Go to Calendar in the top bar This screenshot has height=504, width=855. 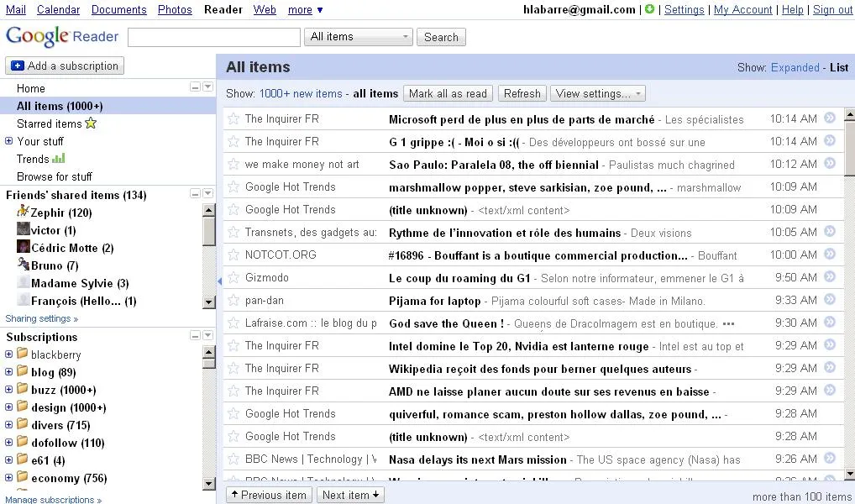[x=58, y=10]
